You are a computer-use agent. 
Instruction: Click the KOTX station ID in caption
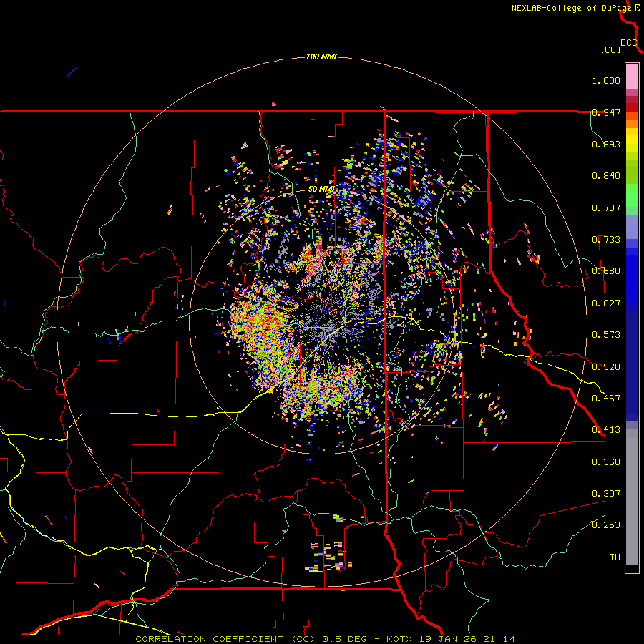coord(399,639)
